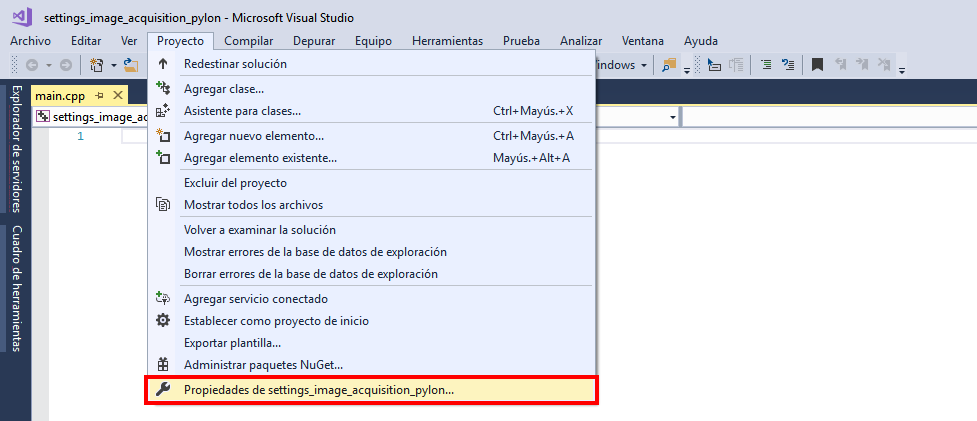Click the Agregar elemento existente icon
This screenshot has width=977, height=421.
[163, 158]
